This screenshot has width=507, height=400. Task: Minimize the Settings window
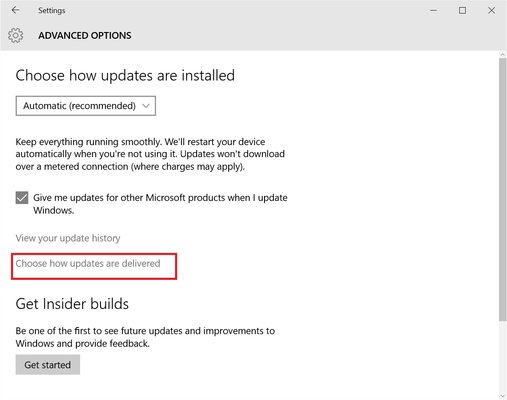point(433,10)
